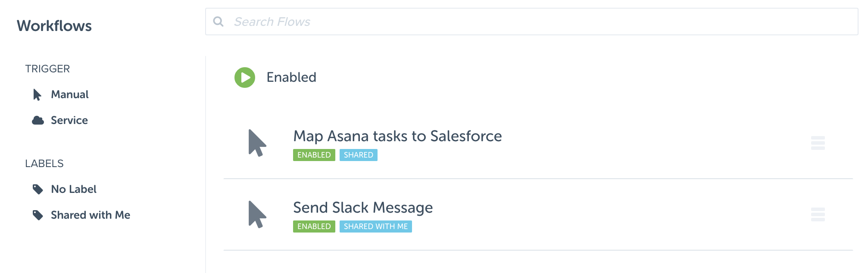Select the No Label filter

click(x=74, y=189)
